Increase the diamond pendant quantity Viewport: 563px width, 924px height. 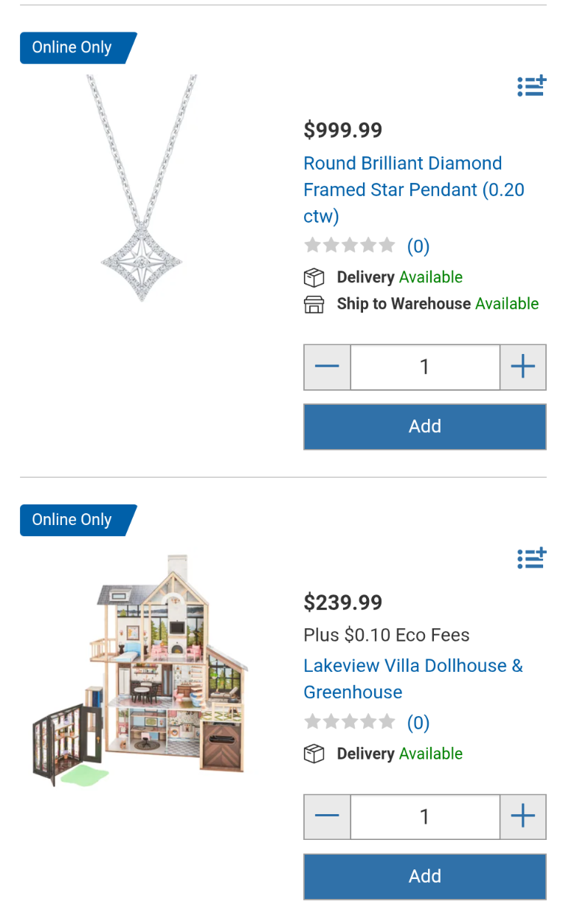pyautogui.click(x=522, y=367)
